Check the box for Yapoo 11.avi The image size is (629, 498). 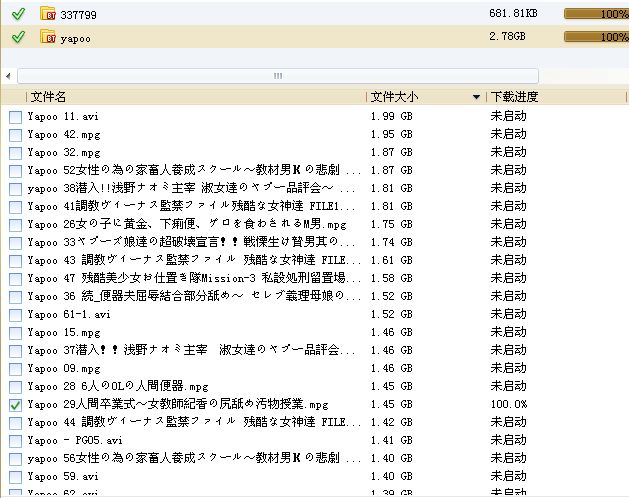[15, 117]
